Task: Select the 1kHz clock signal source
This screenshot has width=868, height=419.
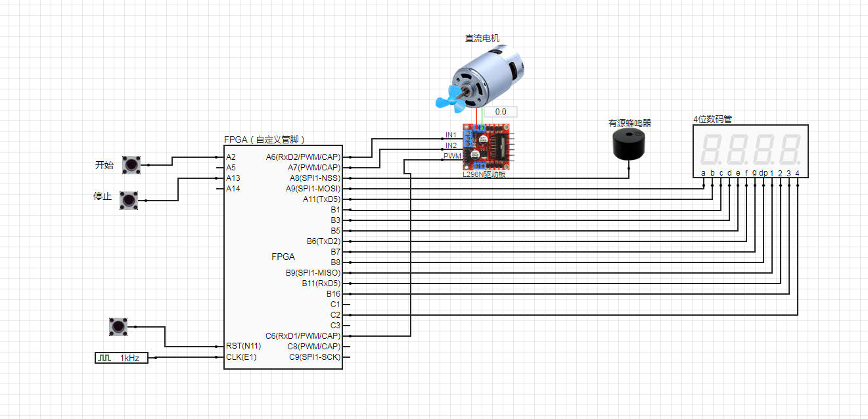Action: pos(122,358)
